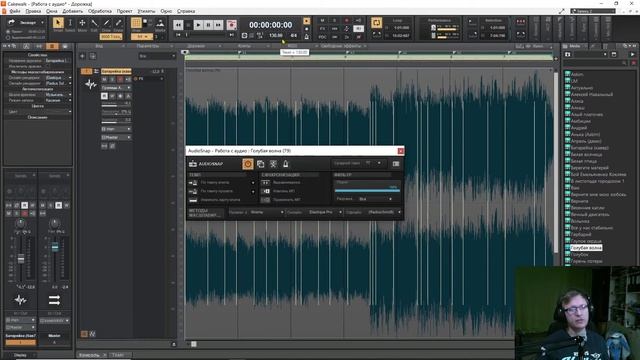Move the Master strip volume fader
Screen dimensions: 640x360
pos(55,247)
